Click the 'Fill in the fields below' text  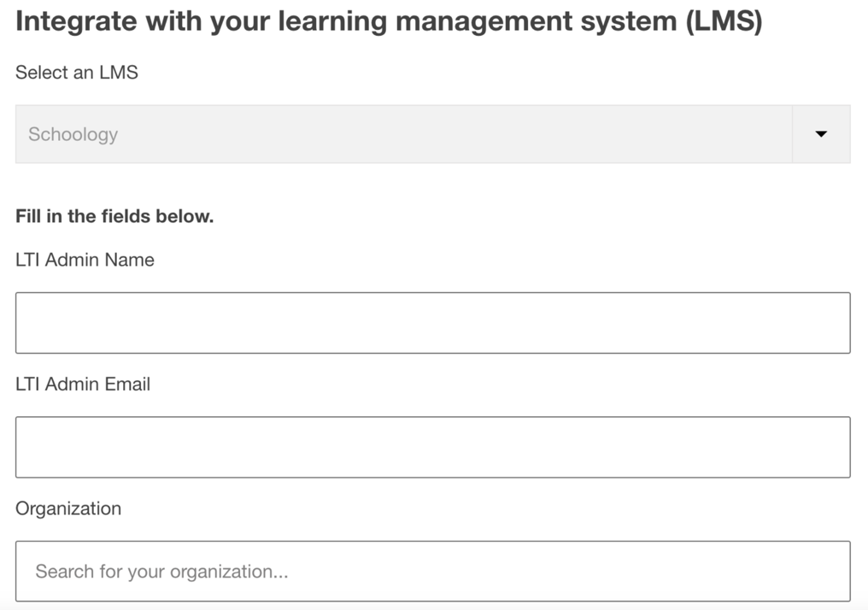click(114, 216)
